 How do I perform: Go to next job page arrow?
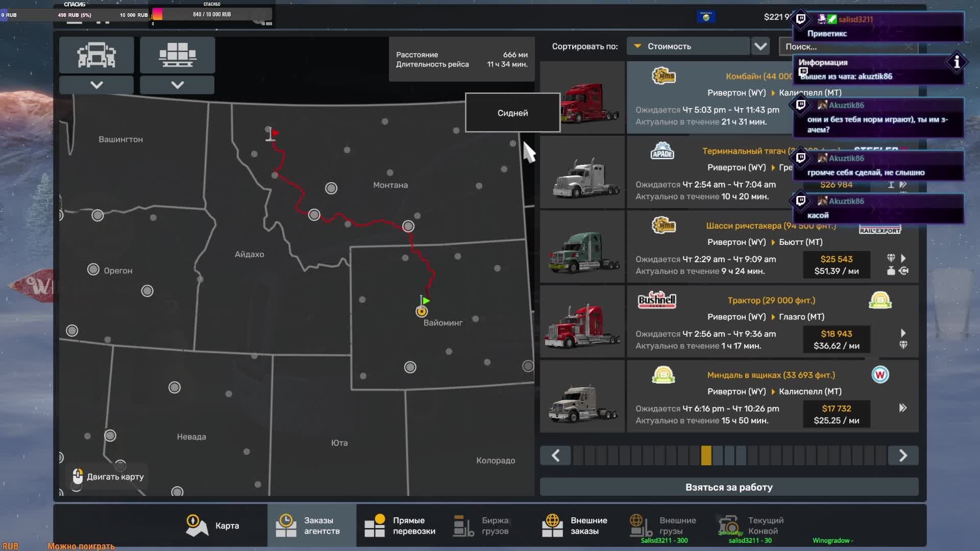[x=903, y=455]
